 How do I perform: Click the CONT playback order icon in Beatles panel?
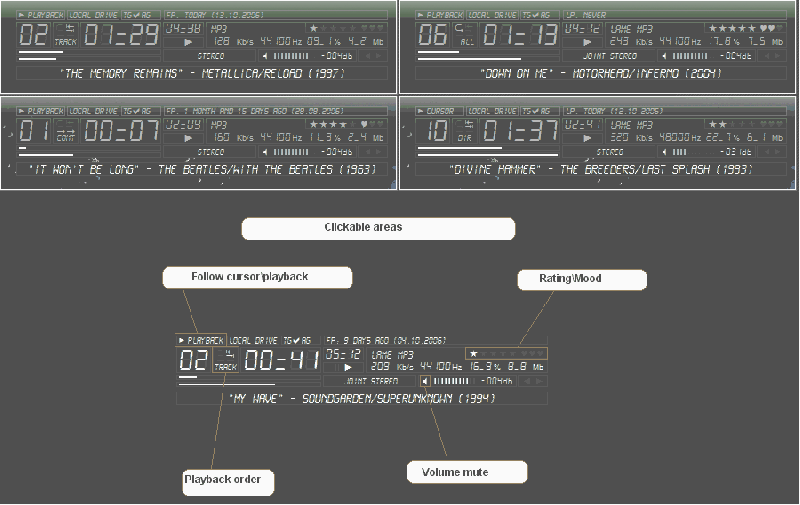coord(67,133)
